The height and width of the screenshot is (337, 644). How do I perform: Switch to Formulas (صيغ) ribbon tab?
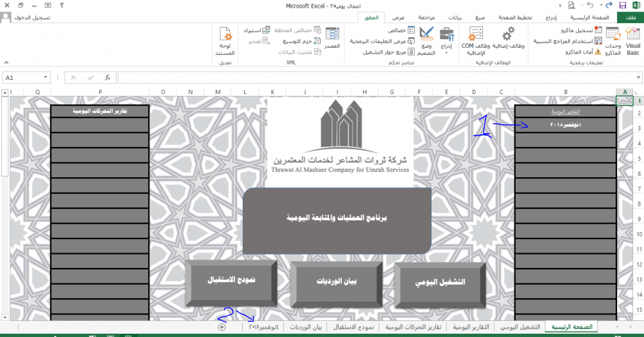pos(480,17)
